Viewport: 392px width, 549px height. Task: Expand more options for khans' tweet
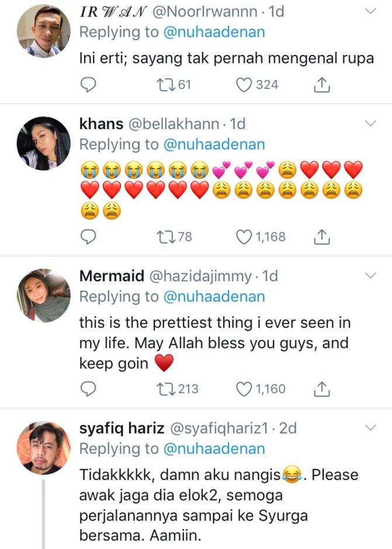[x=370, y=124]
